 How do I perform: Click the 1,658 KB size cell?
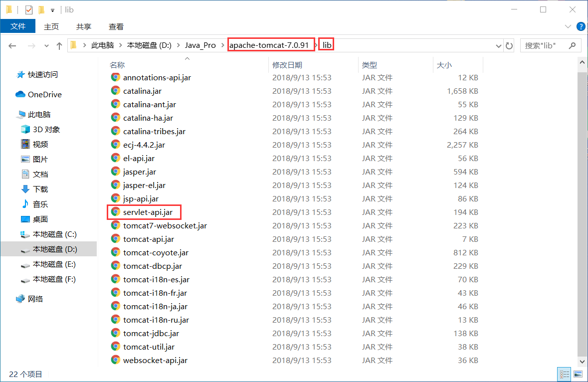point(462,91)
